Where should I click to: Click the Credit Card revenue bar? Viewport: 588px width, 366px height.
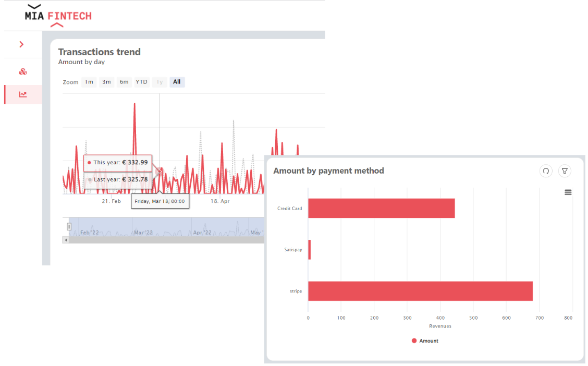[381, 208]
